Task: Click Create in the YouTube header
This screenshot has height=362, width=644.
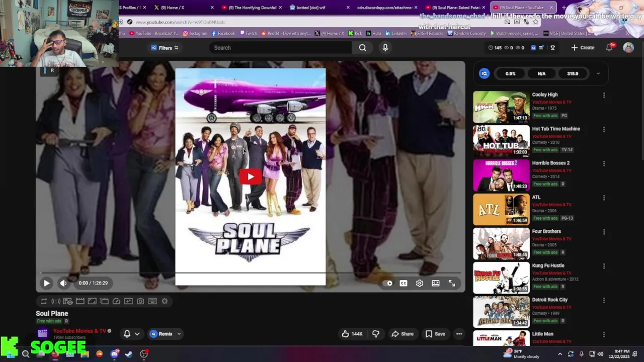Action: pos(583,48)
